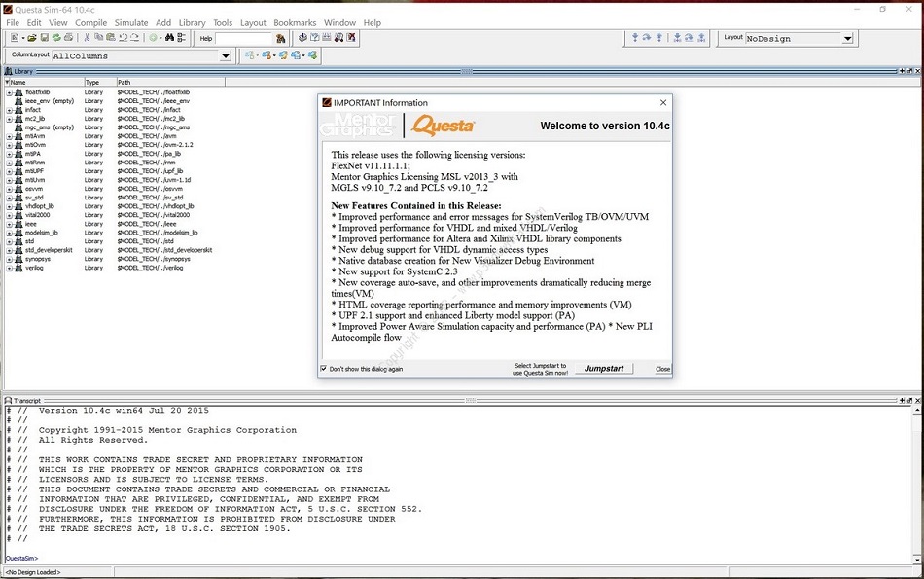Click the New file toolbar icon
The width and height of the screenshot is (924, 579).
coord(15,38)
